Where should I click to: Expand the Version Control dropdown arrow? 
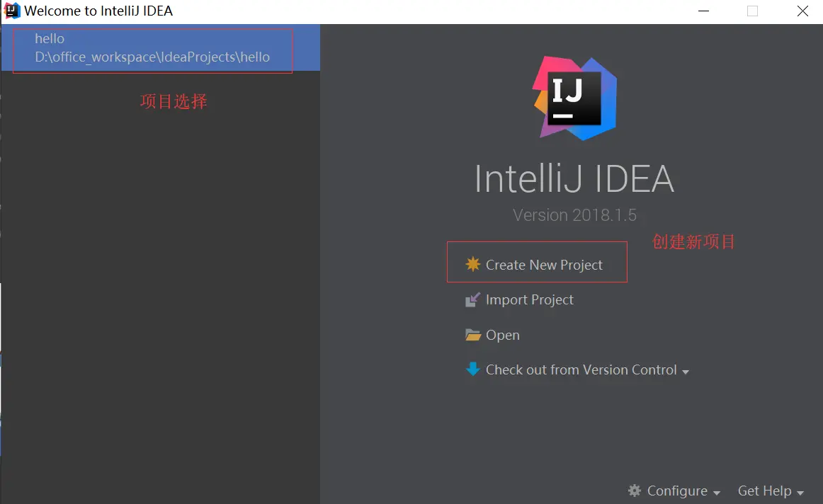(686, 372)
